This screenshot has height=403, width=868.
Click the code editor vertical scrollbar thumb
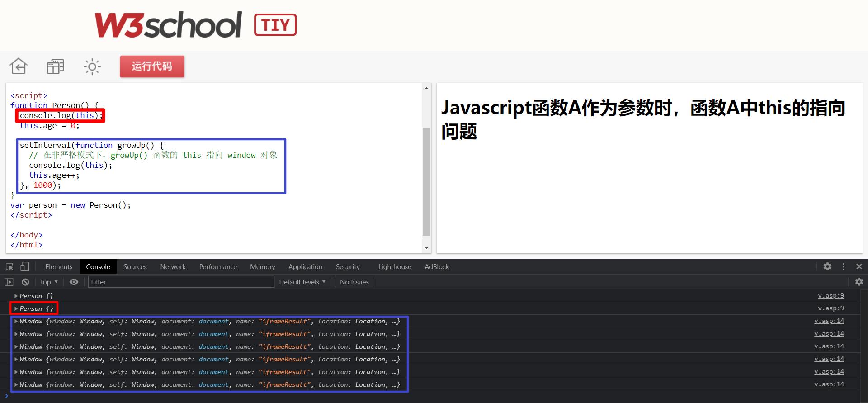coord(426,182)
